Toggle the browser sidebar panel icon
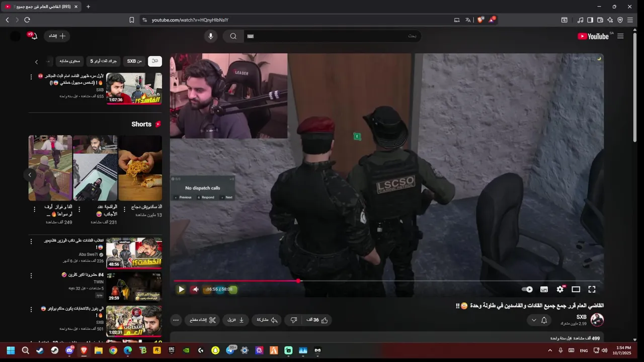 pyautogui.click(x=591, y=20)
